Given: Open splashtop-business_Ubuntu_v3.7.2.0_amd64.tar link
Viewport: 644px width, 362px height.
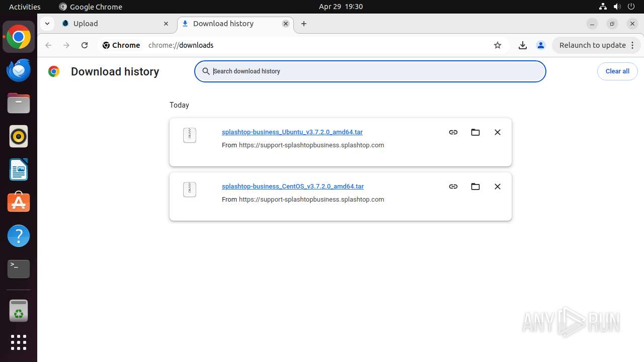Looking at the screenshot, I should pyautogui.click(x=292, y=132).
